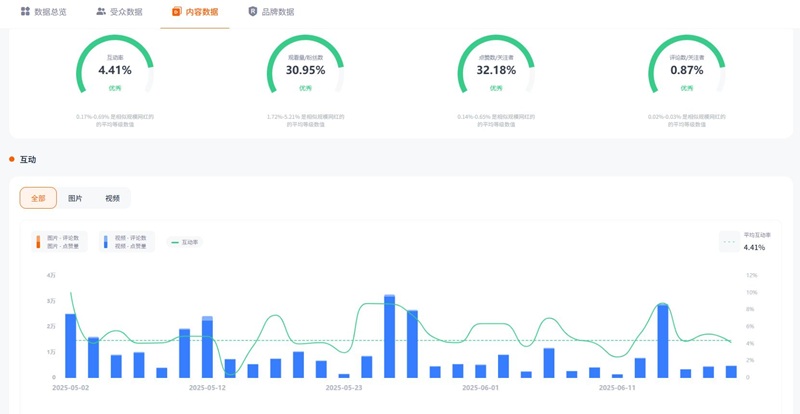Click the blue bar icon in 视频 legend
Screen dimensions: 800x414
[106, 241]
